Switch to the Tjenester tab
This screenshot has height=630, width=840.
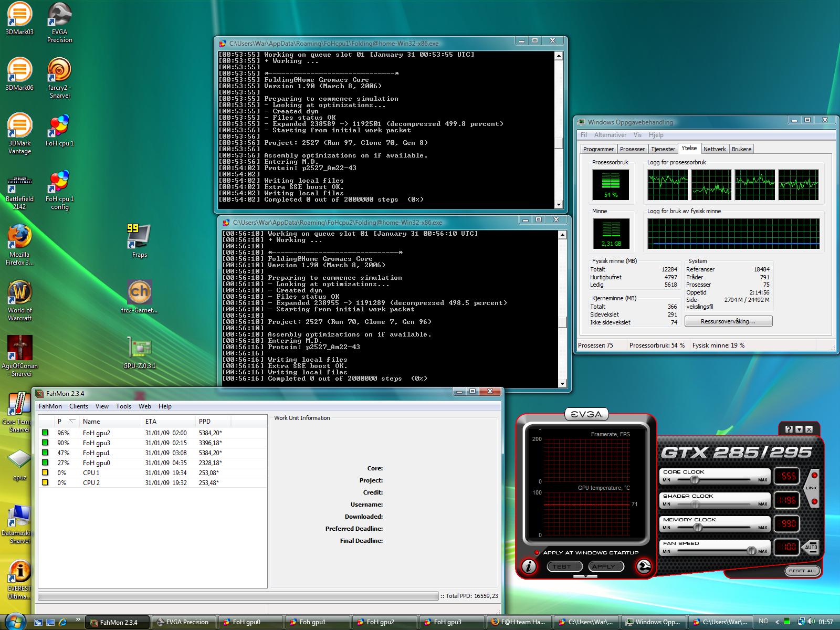click(x=663, y=149)
